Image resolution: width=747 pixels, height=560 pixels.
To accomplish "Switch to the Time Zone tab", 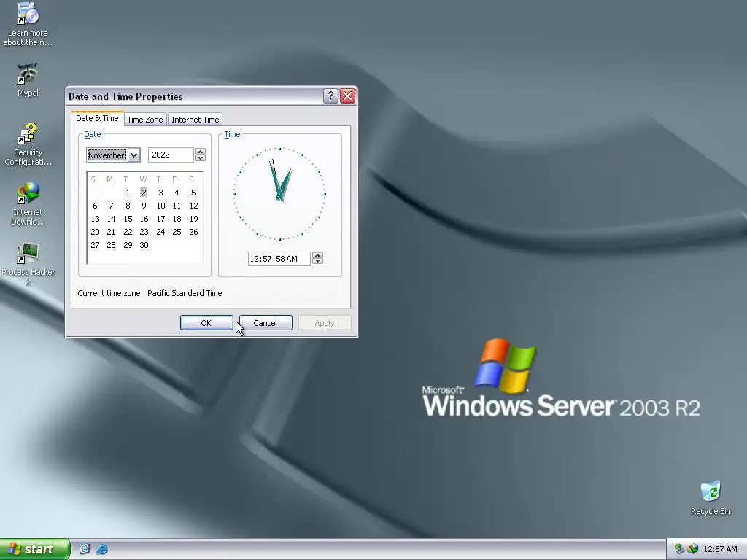I will [145, 120].
